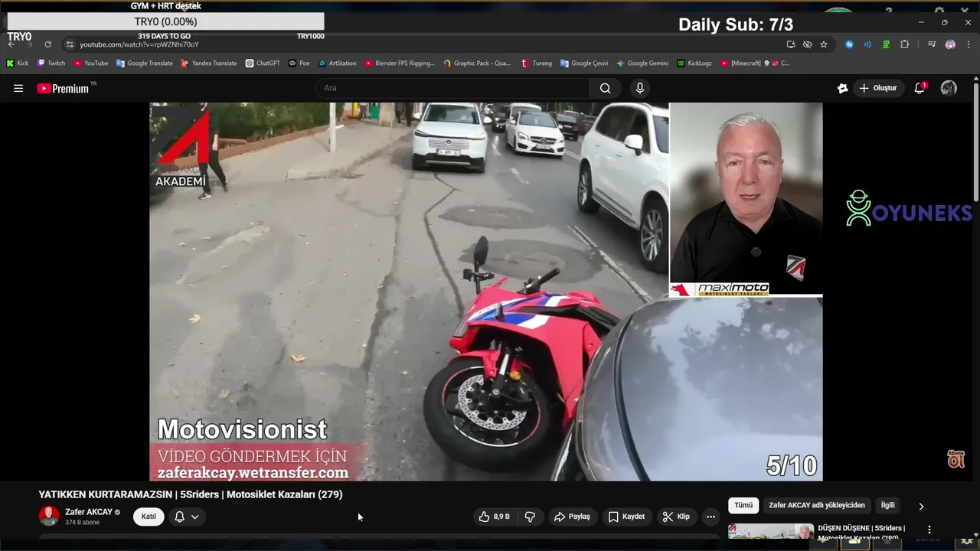The width and height of the screenshot is (980, 551).
Task: Open browser media controls icon in toolbar
Action: (x=932, y=44)
